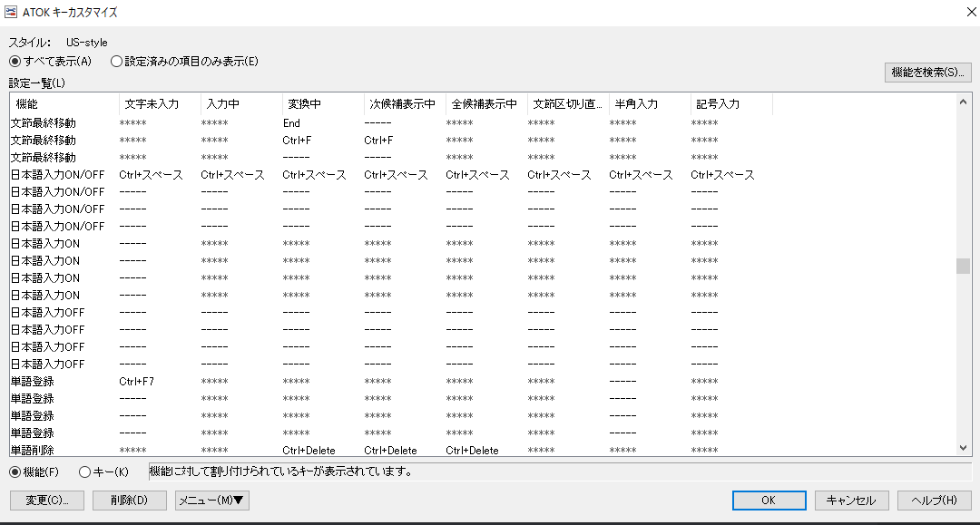
Task: Open the 機能を検索(S)... search button
Action: (928, 73)
